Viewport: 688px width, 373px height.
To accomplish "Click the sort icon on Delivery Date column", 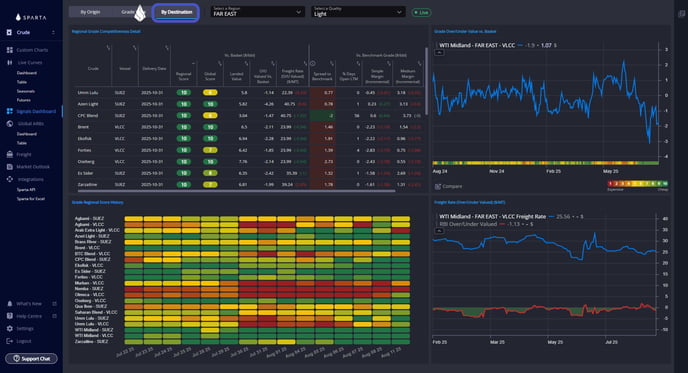I will 167,48.
